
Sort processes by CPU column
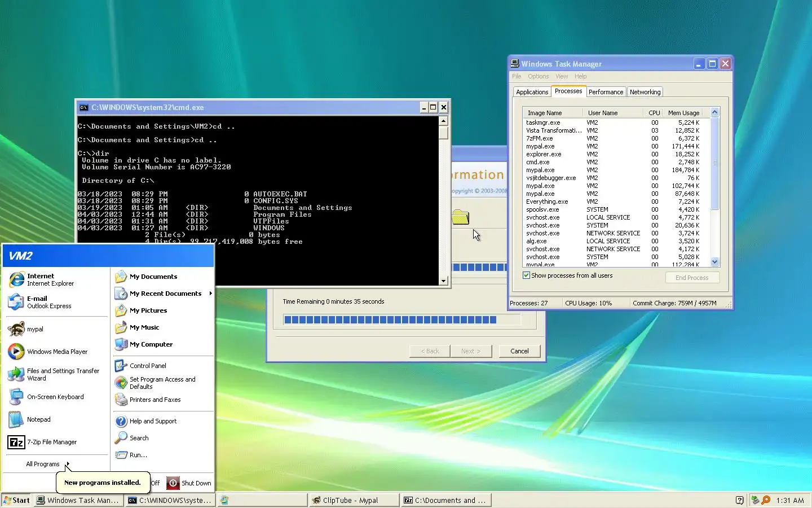[x=654, y=113]
